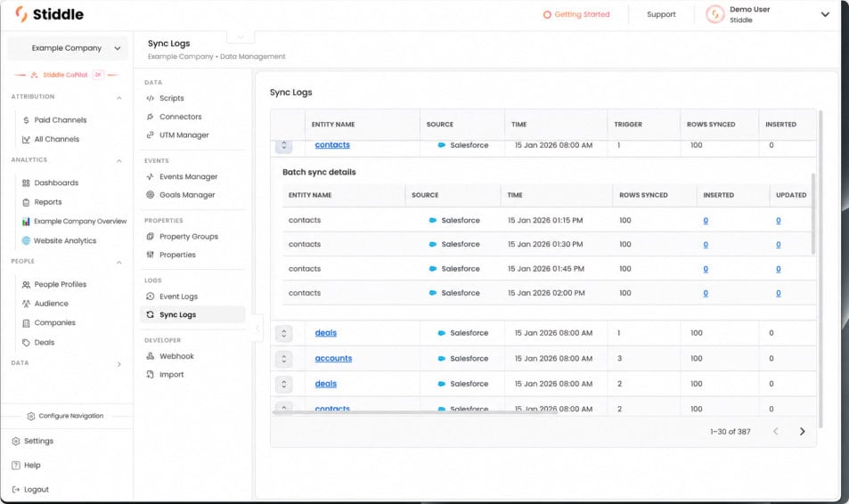Screen dimensions: 849x504
Task: Click '15 Jan 2026 01:45 PM' cell
Action: point(546,269)
